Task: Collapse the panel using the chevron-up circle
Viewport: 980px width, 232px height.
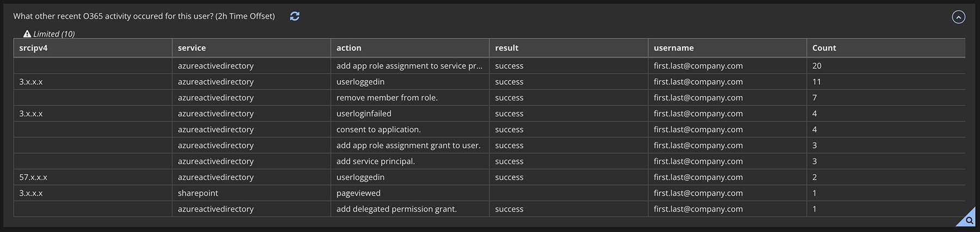Action: tap(958, 17)
